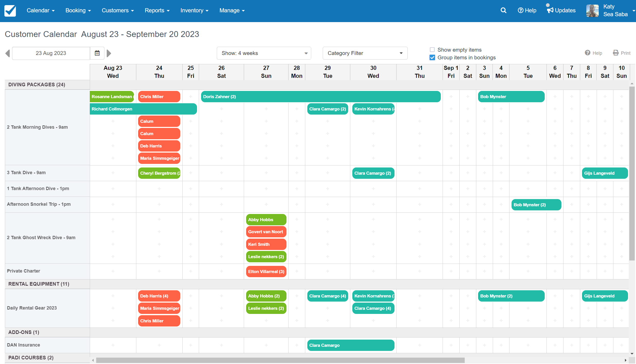Click the Updates megaphone icon
The image size is (636, 364).
point(550,10)
